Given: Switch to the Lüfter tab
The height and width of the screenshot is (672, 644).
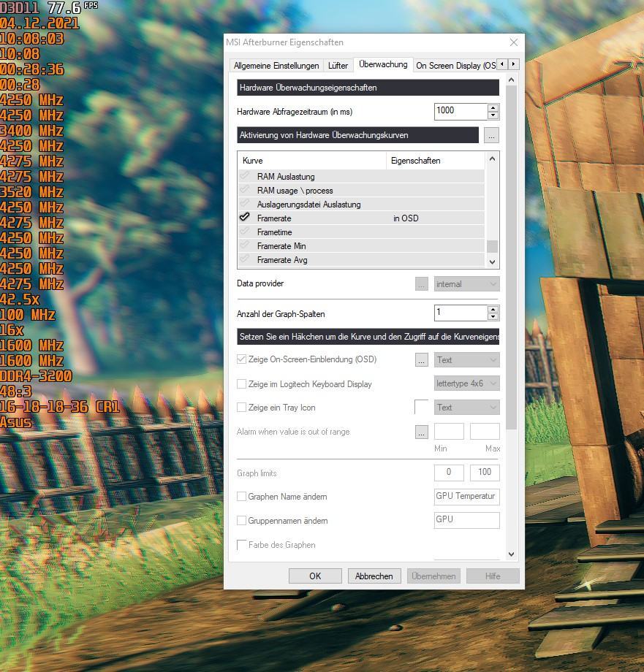Looking at the screenshot, I should coord(338,66).
